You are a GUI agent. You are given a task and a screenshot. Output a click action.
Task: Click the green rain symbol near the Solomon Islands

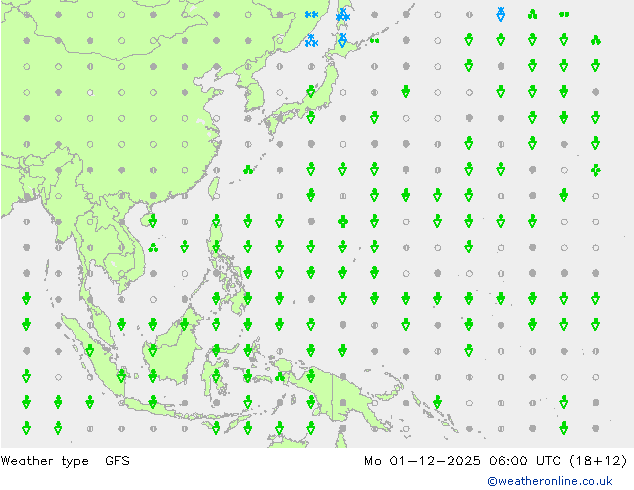click(x=437, y=402)
